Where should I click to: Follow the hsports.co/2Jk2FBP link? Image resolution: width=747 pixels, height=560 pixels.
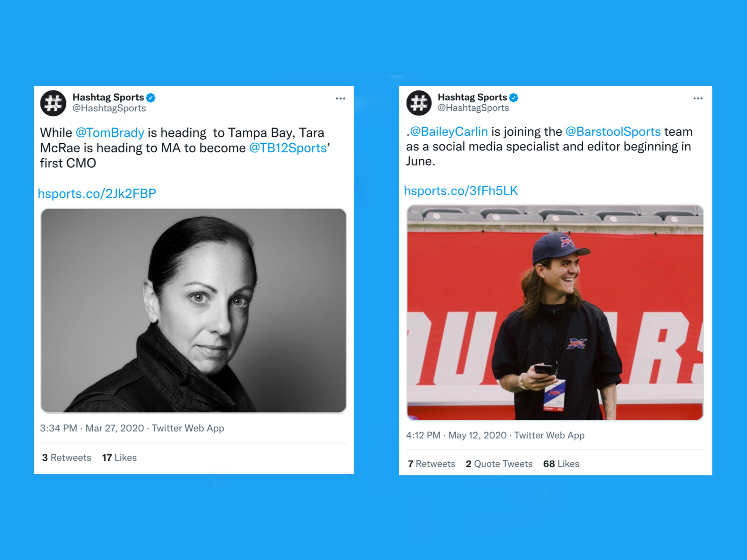(x=97, y=193)
